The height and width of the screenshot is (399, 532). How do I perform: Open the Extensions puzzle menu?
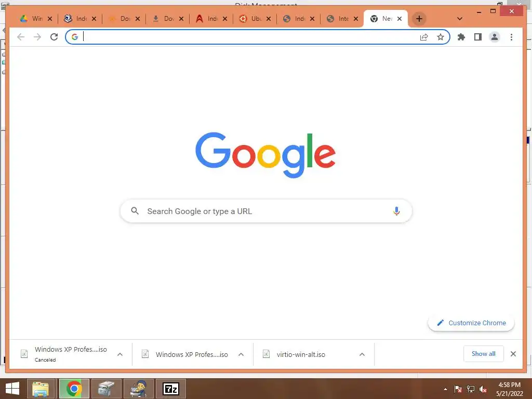point(461,37)
